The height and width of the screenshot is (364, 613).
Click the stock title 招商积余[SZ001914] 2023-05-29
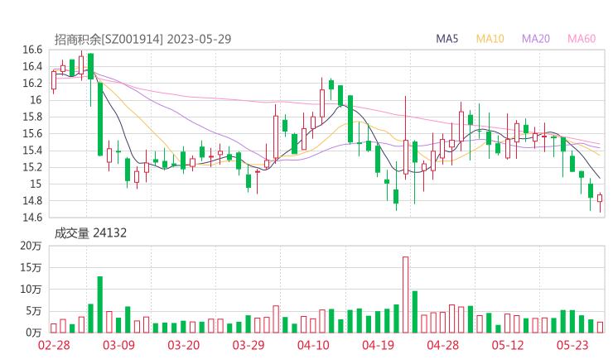(x=142, y=39)
